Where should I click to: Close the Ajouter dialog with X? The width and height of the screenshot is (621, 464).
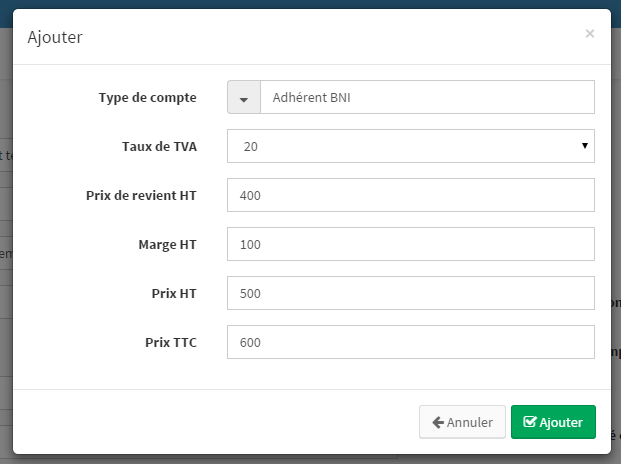point(590,34)
